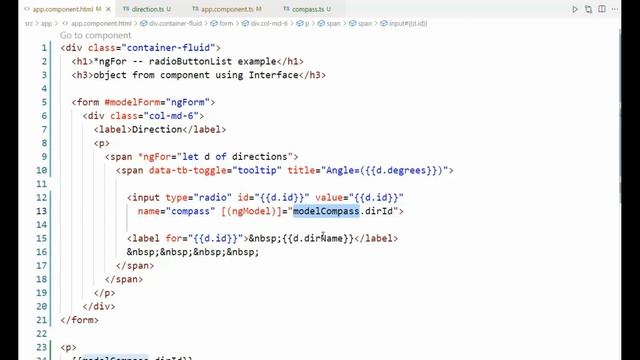The height and width of the screenshot is (360, 640).
Task: Click line number 13 in the gutter
Action: tap(41, 211)
